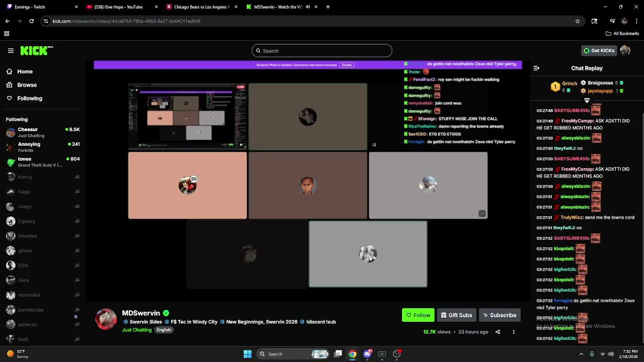Click the taskbar Search box
The image size is (644, 362).
click(x=294, y=354)
